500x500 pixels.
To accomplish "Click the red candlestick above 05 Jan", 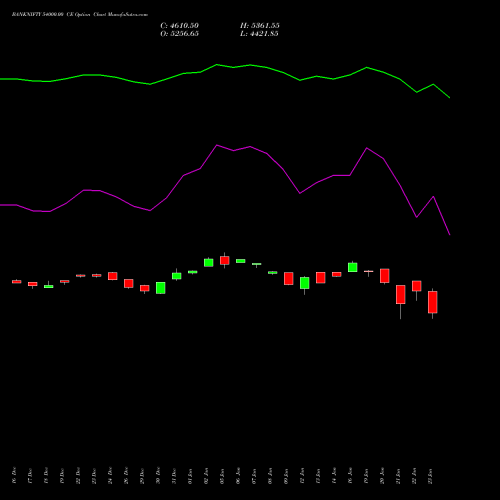I will (x=225, y=260).
